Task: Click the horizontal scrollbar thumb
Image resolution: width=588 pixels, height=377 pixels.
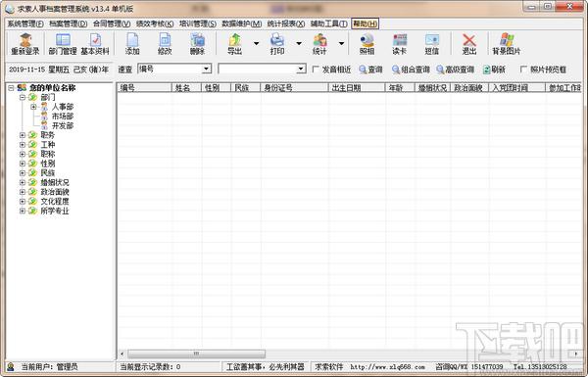Action: tap(197, 353)
